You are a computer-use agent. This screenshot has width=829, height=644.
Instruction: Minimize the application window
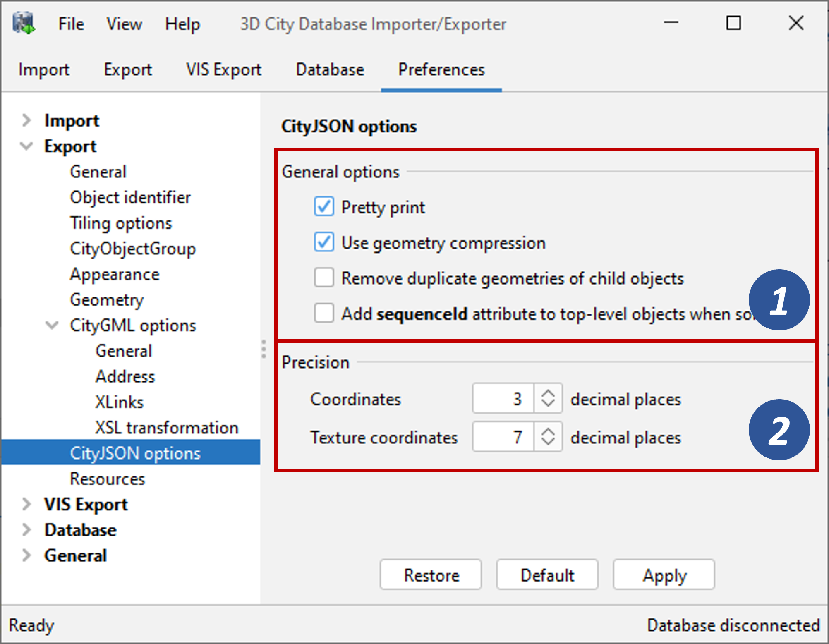[671, 23]
